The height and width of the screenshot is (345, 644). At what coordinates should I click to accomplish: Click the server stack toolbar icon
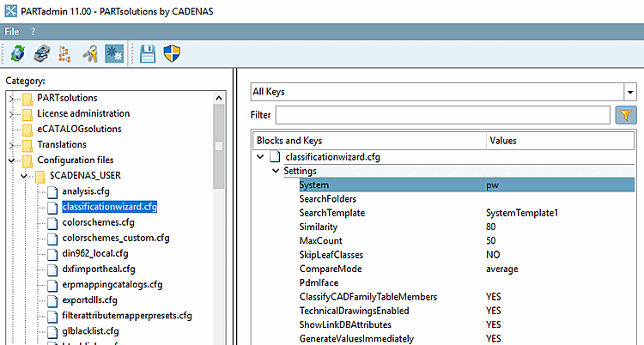pyautogui.click(x=41, y=53)
